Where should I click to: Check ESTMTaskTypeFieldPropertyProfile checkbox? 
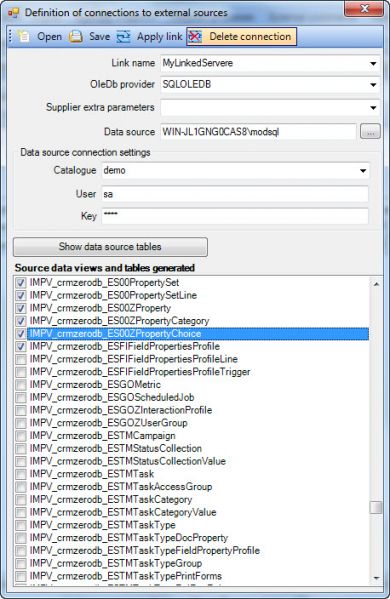click(x=21, y=551)
